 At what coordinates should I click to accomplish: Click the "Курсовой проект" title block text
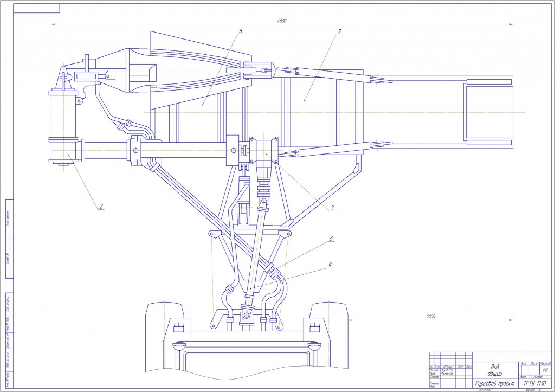495,384
